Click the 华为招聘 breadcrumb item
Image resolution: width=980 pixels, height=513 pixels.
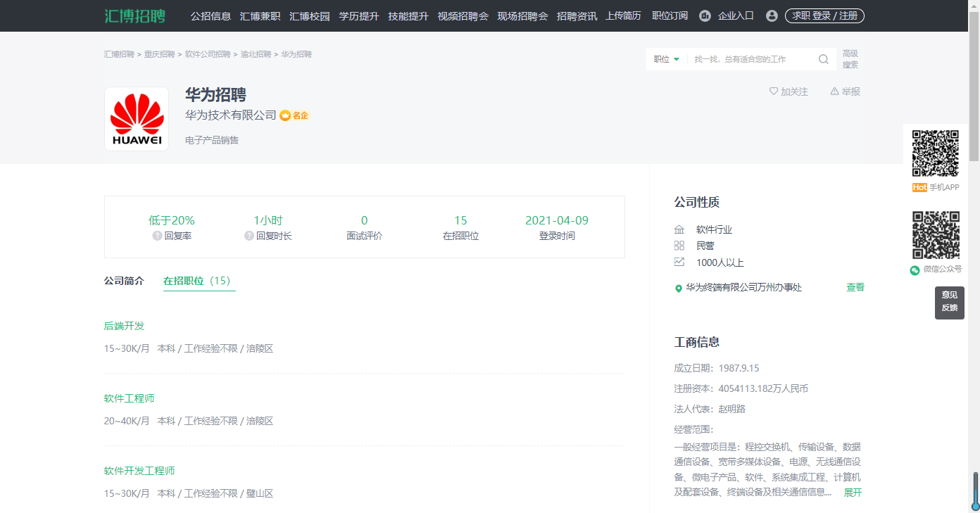[296, 54]
